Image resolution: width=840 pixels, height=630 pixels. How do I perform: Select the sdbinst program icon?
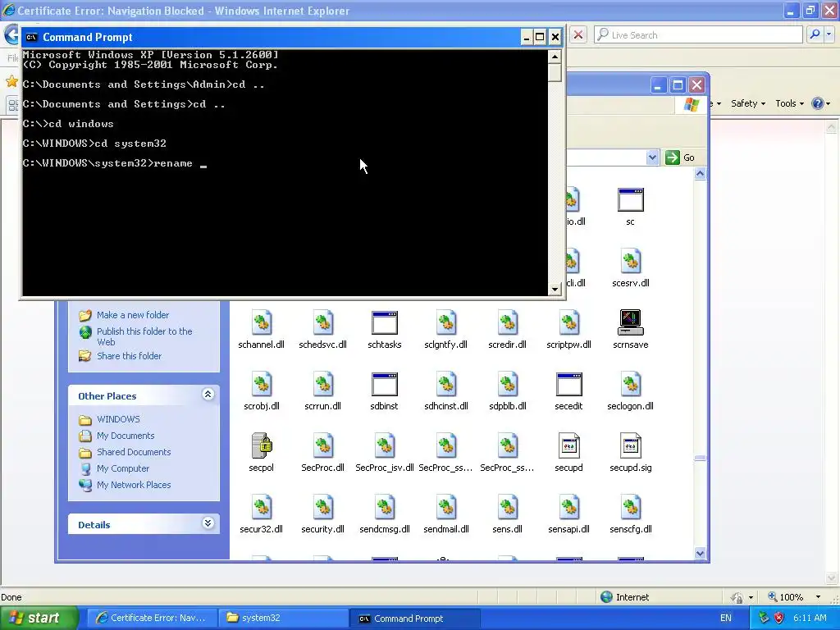tap(385, 385)
